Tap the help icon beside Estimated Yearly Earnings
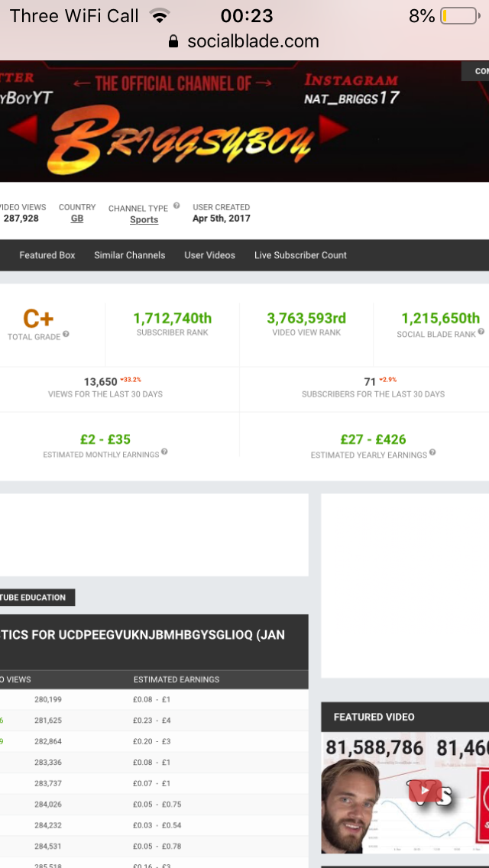 pos(432,452)
